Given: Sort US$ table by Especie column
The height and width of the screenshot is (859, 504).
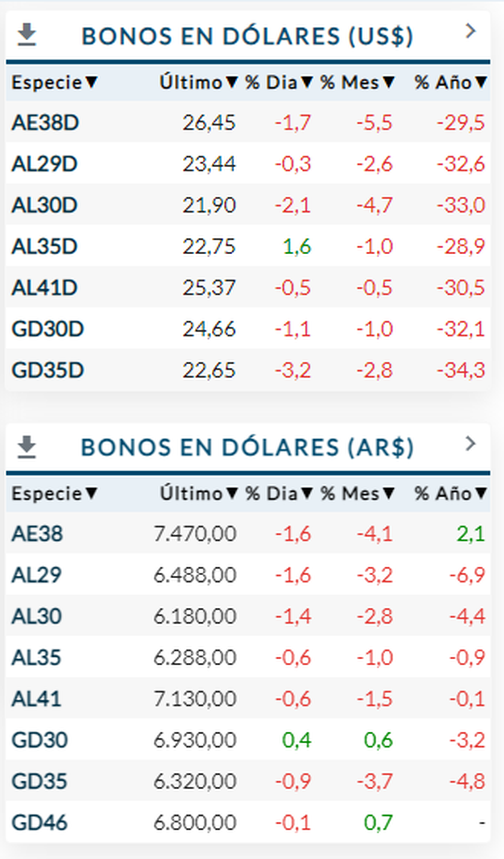Looking at the screenshot, I should (54, 82).
